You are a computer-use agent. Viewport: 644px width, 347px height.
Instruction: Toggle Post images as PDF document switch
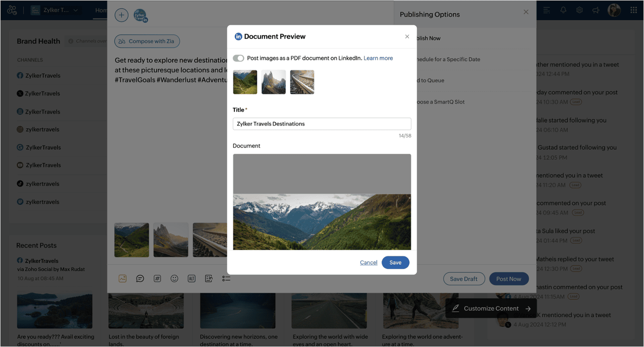[238, 58]
